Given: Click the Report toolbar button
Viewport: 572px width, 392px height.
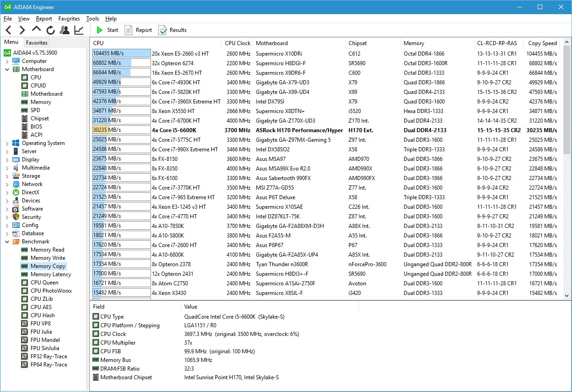Looking at the screenshot, I should 138,30.
